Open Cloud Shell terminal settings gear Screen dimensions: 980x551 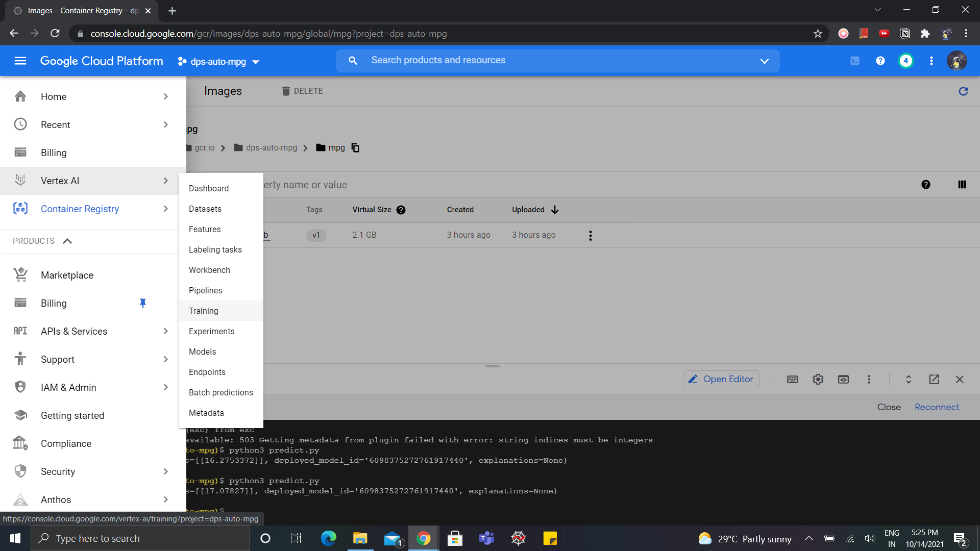click(818, 380)
